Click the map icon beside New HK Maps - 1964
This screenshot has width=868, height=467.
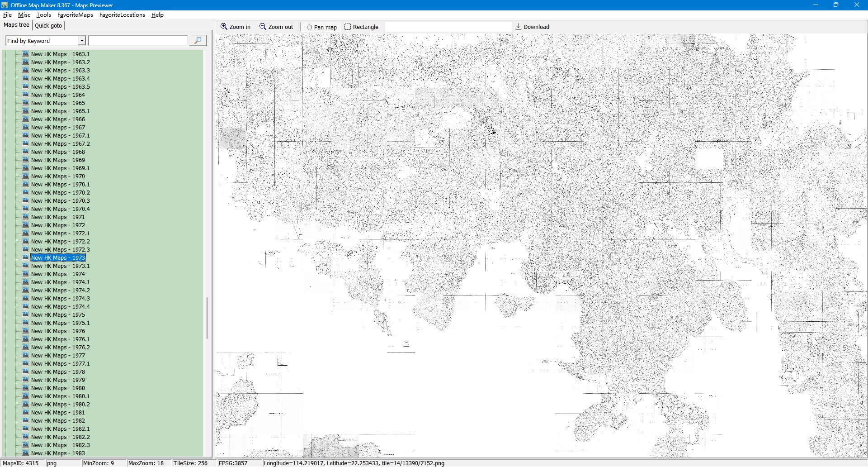[25, 95]
